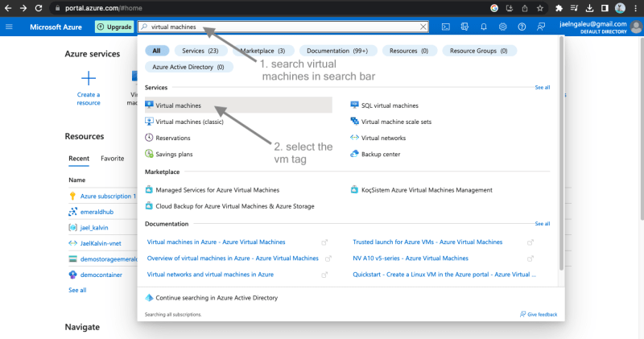Open the notifications bell
This screenshot has height=339, width=644.
click(x=484, y=27)
